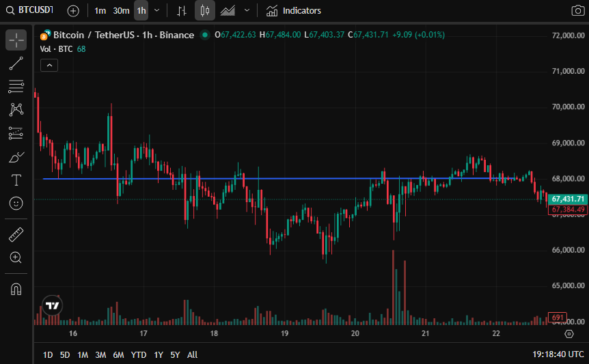This screenshot has width=589, height=364.
Task: Take a snapshot with camera icon
Action: [x=578, y=10]
